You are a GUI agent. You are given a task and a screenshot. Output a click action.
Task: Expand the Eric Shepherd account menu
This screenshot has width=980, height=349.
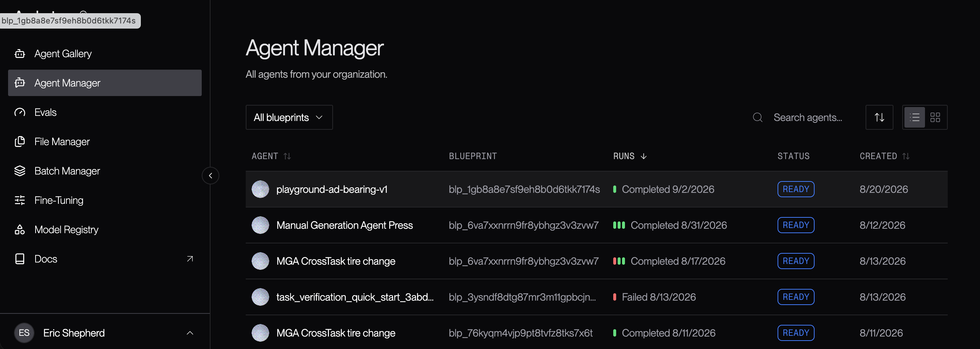(x=190, y=333)
